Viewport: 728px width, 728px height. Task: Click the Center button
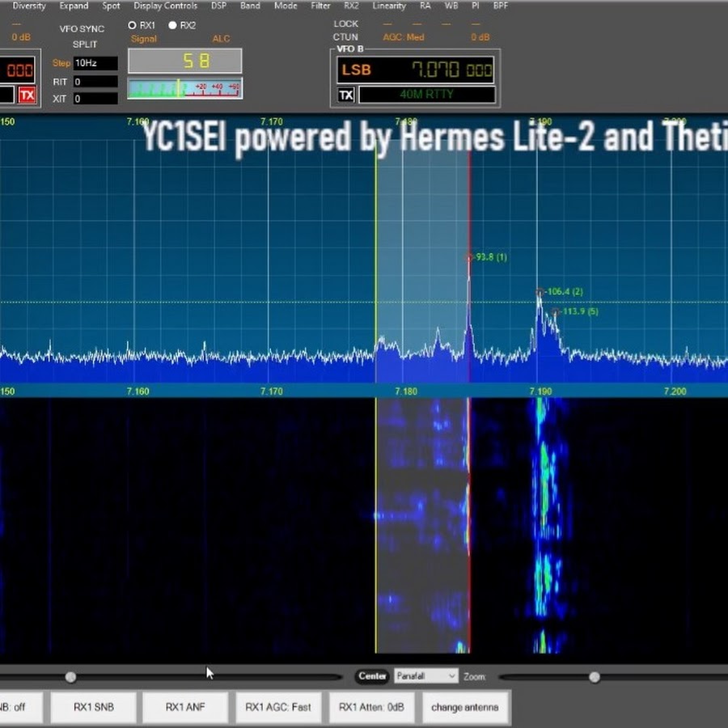click(372, 676)
